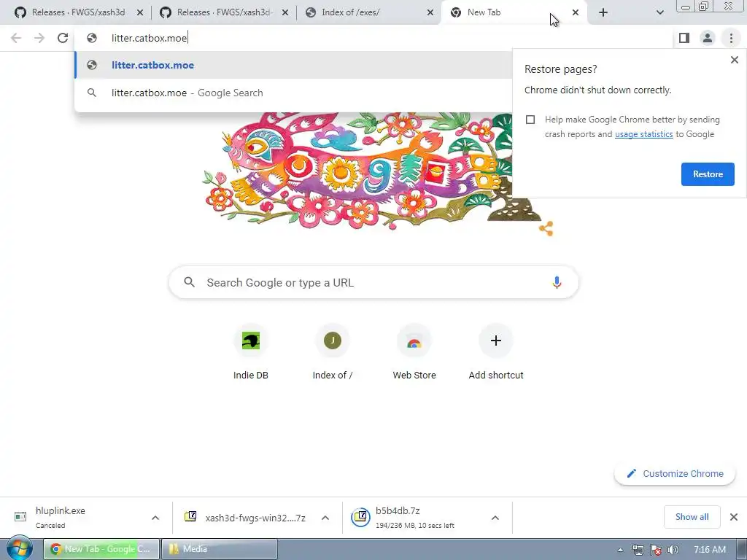
Task: Click the Restore button
Action: click(708, 174)
